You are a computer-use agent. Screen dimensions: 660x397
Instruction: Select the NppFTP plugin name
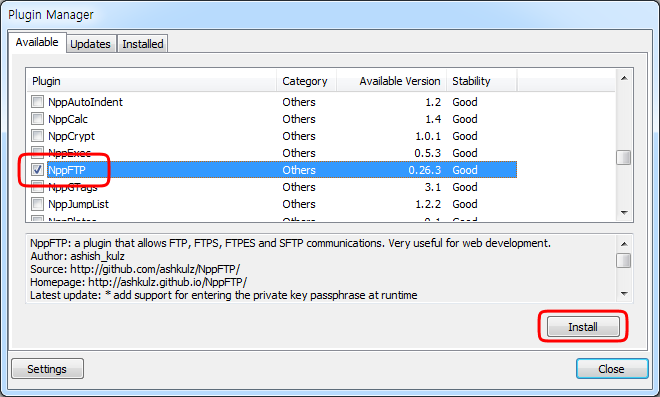(x=67, y=170)
